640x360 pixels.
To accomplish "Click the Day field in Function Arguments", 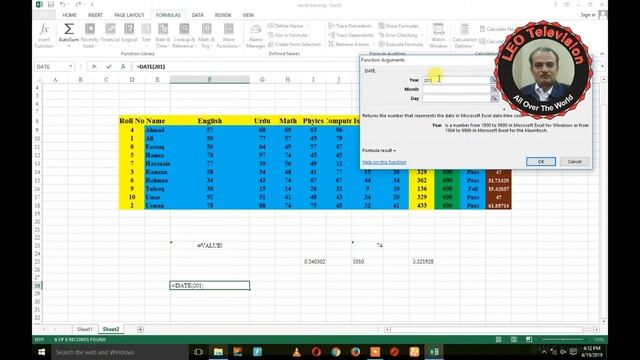I will [x=456, y=98].
